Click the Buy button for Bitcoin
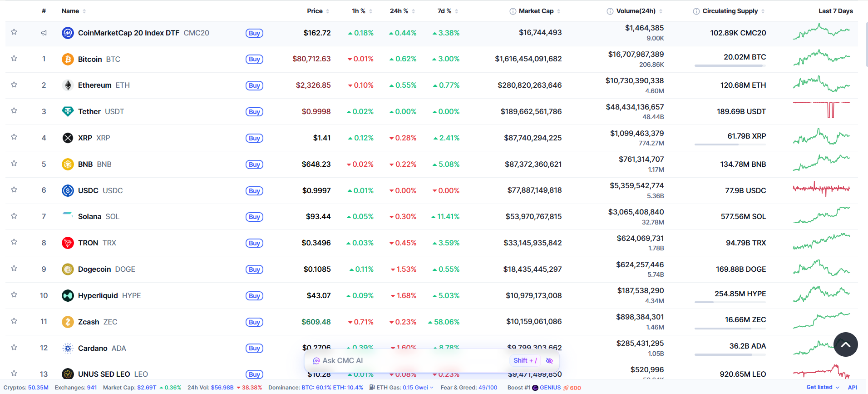This screenshot has width=868, height=394. (254, 59)
